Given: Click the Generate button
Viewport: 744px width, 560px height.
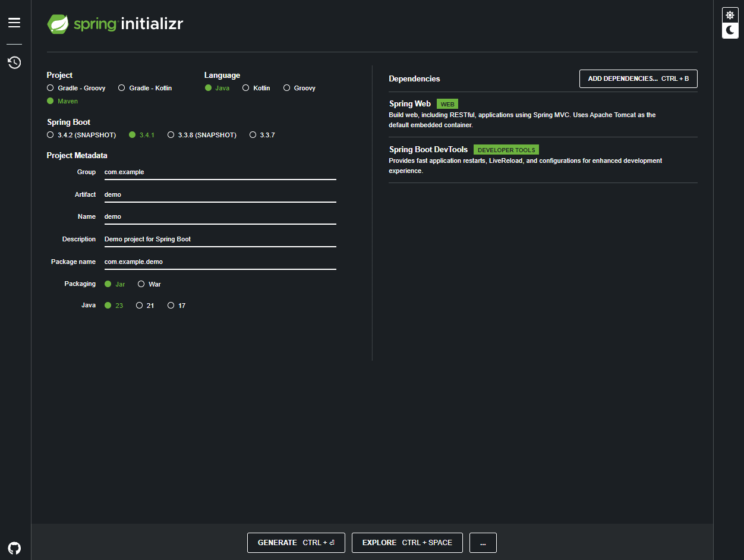Looking at the screenshot, I should coord(296,543).
